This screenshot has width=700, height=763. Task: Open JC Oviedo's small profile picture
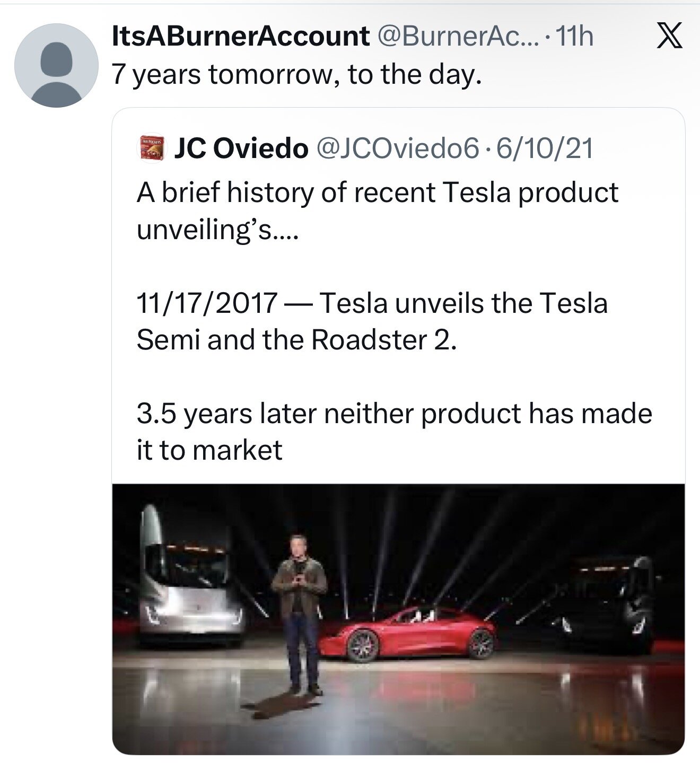pos(152,147)
